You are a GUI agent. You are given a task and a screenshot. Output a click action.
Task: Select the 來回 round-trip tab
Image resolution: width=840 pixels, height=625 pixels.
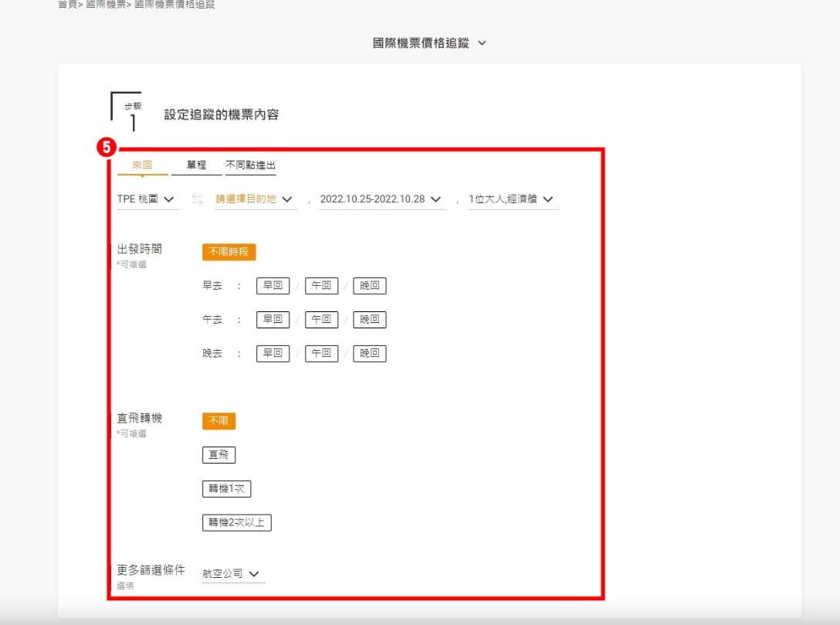click(x=142, y=165)
